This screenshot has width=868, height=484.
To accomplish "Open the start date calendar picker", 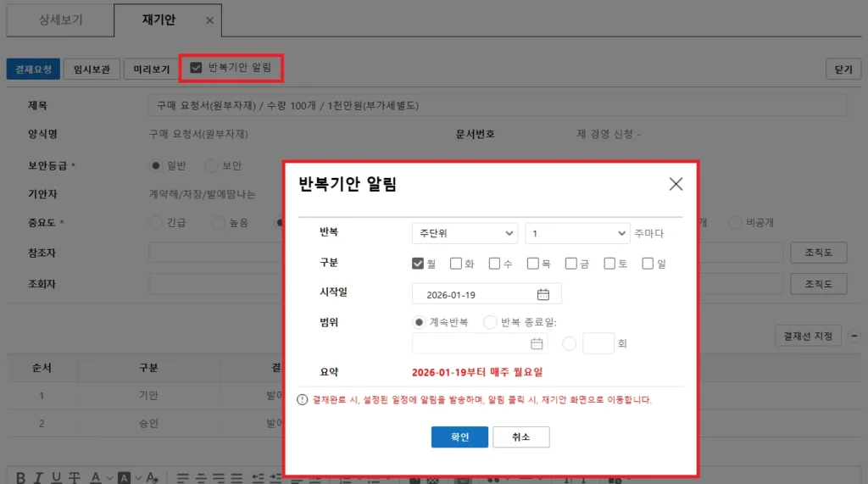I will (x=543, y=294).
